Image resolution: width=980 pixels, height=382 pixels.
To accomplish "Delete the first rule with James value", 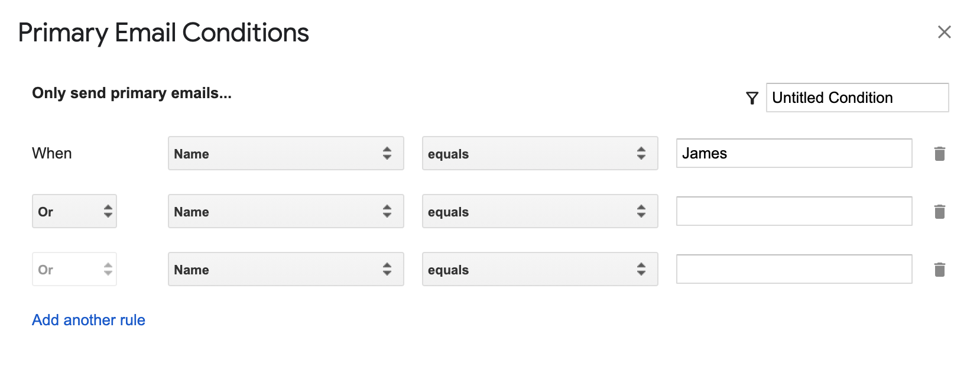I will [939, 154].
